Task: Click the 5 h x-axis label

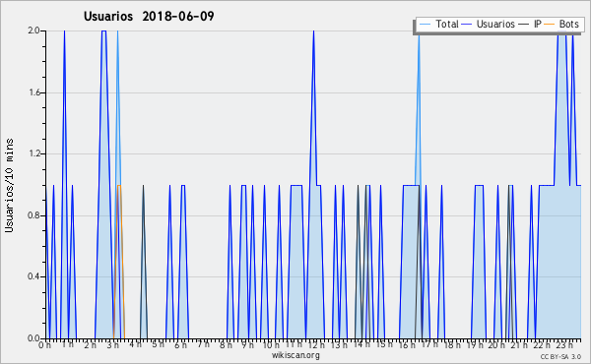Action: click(158, 344)
